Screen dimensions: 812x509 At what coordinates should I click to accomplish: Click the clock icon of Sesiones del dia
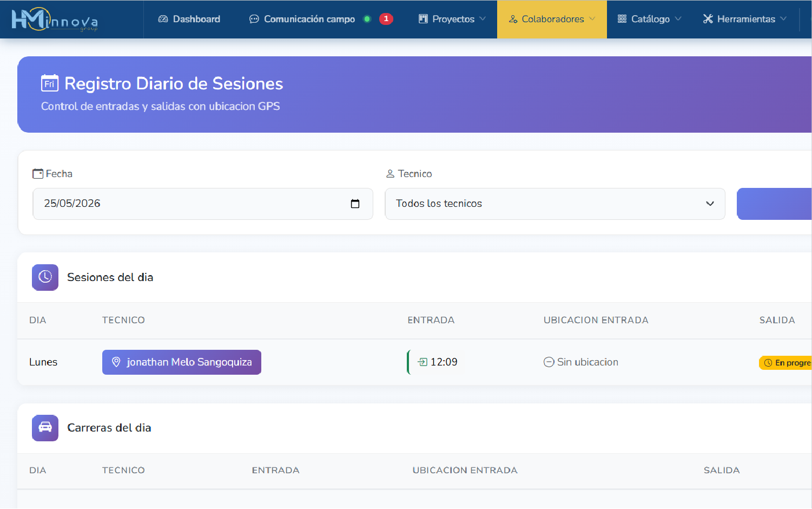click(45, 277)
